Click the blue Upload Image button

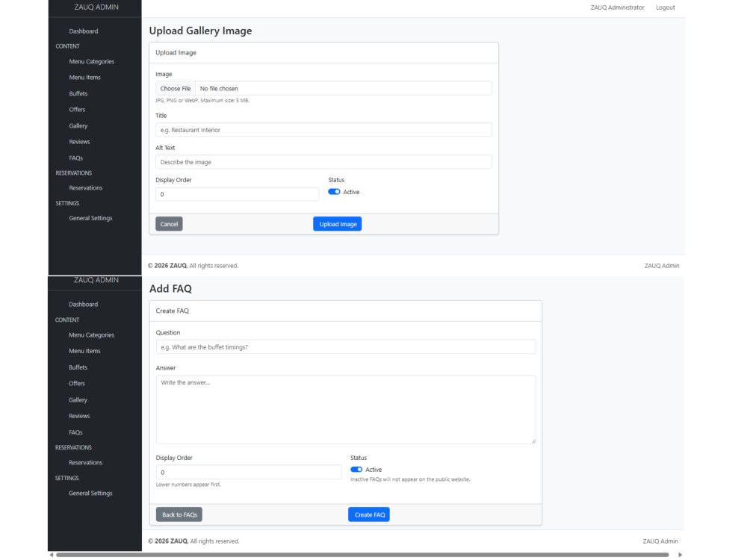[338, 224]
